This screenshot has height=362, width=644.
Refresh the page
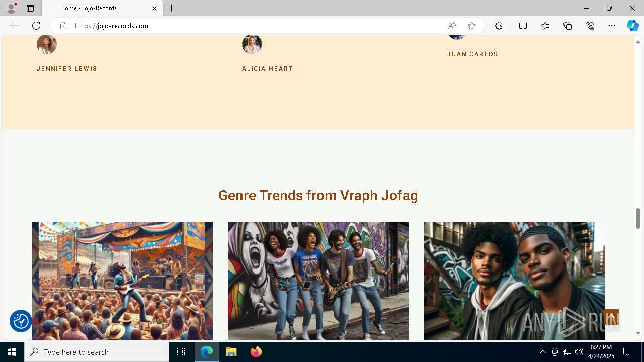pos(36,26)
